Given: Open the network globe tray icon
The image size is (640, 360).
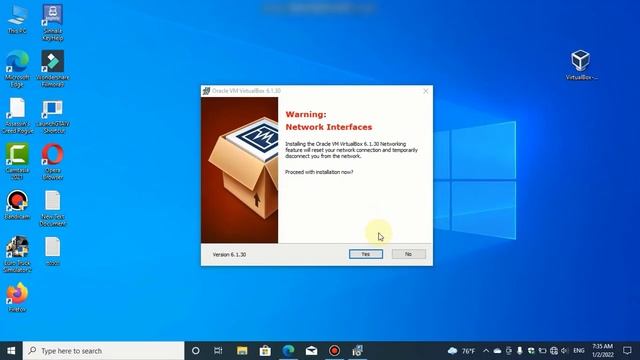Looking at the screenshot, I should point(554,351).
